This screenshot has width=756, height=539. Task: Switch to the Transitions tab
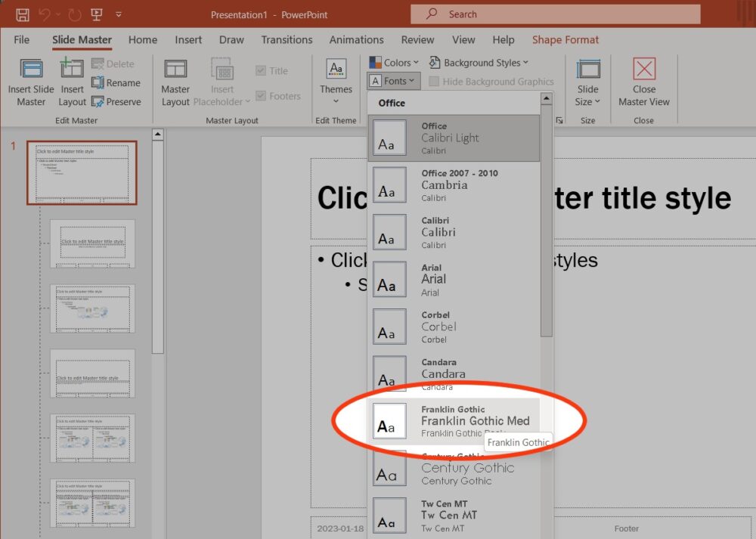[287, 40]
